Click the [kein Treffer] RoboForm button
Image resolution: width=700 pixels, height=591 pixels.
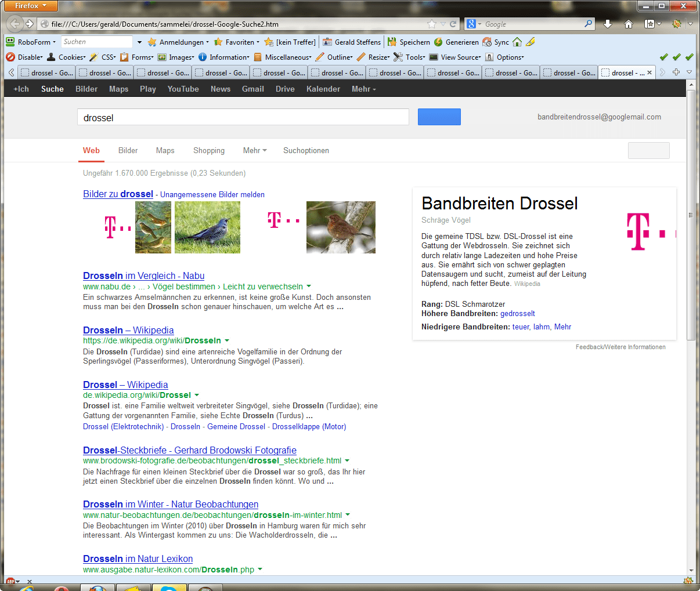click(x=290, y=42)
